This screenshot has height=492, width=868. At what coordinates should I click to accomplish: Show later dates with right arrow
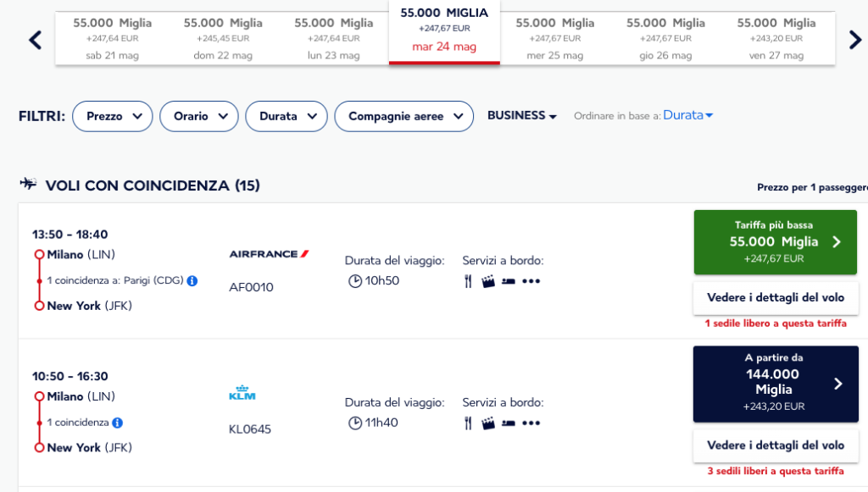855,40
